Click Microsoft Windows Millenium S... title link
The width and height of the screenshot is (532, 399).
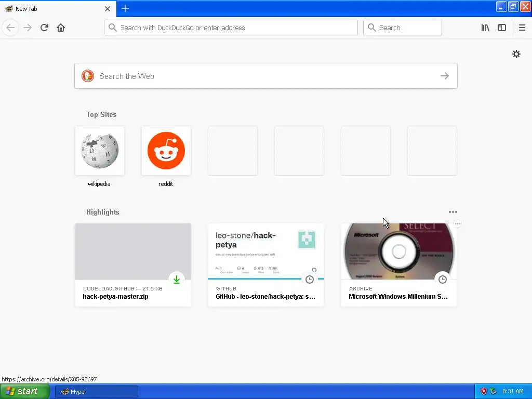398,297
